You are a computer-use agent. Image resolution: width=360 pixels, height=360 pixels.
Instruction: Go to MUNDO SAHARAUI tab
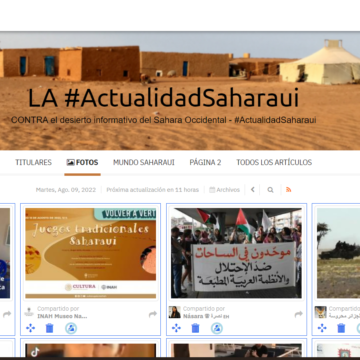point(144,162)
